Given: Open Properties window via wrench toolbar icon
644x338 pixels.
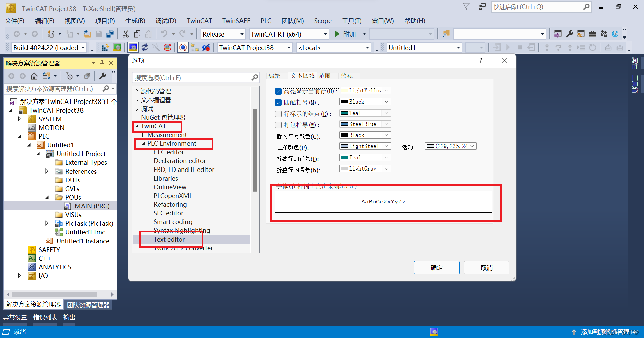Looking at the screenshot, I should coord(569,34).
